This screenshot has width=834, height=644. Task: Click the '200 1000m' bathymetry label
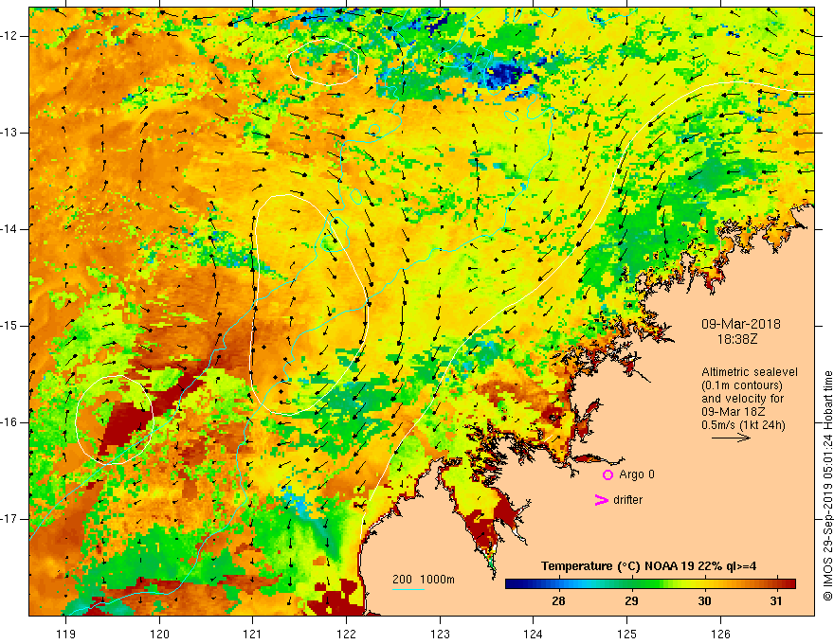coord(424,580)
